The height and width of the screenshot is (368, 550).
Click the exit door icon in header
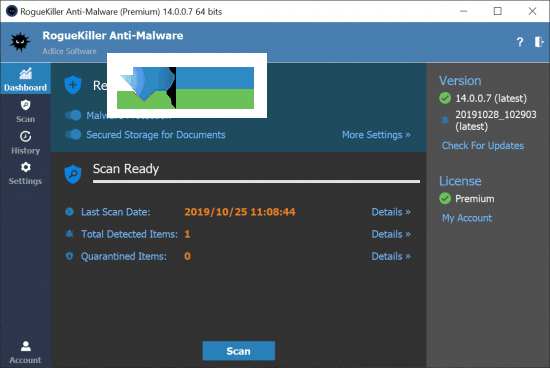539,42
